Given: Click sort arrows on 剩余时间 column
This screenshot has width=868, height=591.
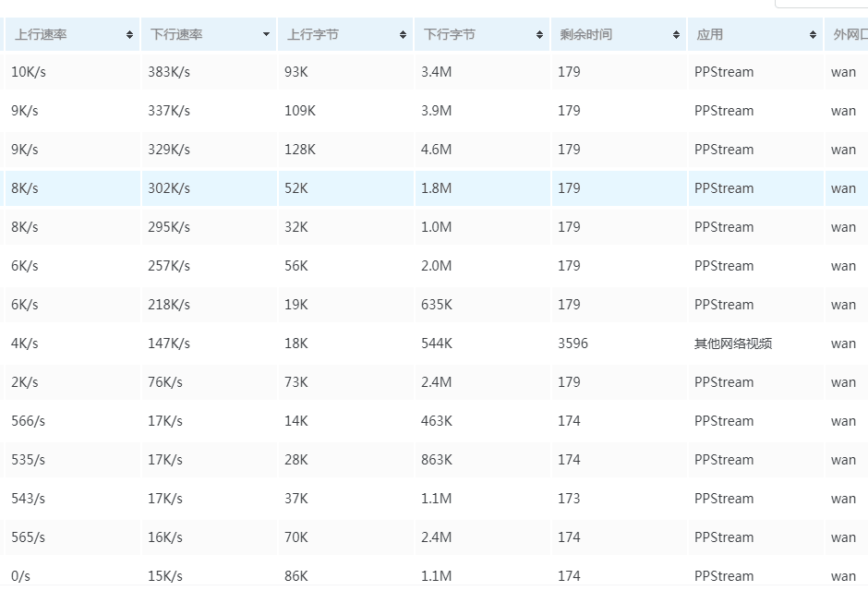Looking at the screenshot, I should (676, 35).
